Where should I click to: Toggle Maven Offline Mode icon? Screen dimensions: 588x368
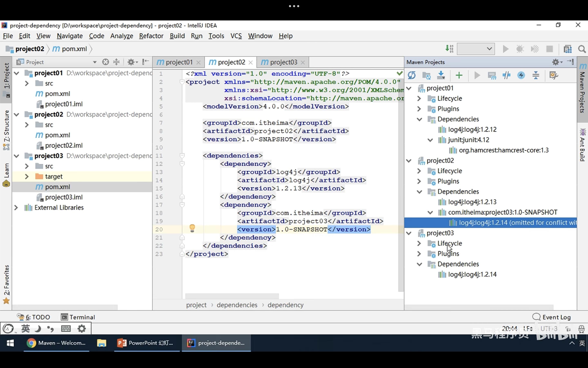pyautogui.click(x=506, y=75)
